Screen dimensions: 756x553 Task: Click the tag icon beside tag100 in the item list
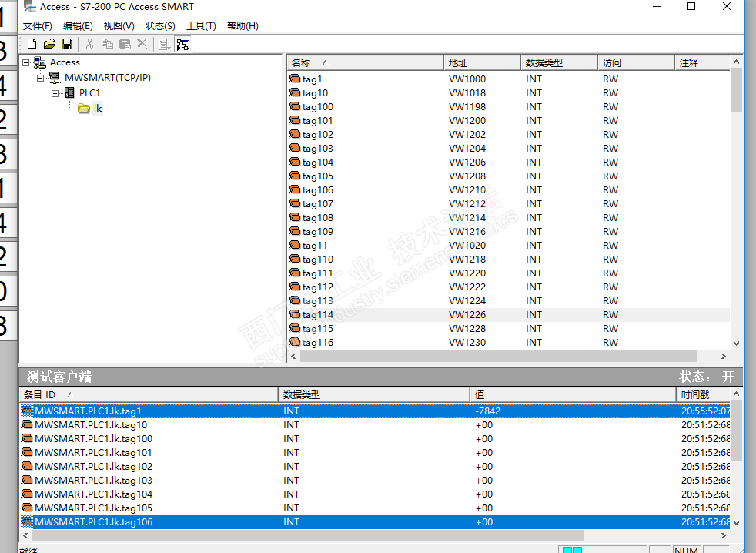(295, 106)
